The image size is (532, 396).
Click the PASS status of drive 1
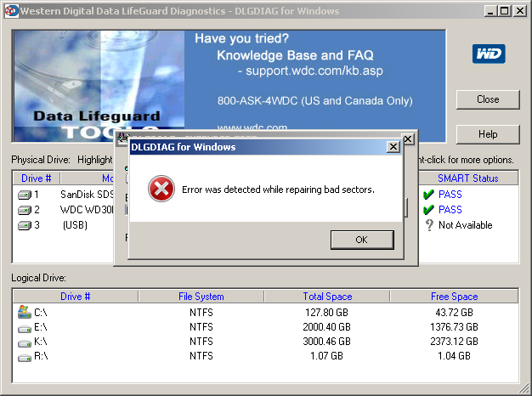click(450, 195)
